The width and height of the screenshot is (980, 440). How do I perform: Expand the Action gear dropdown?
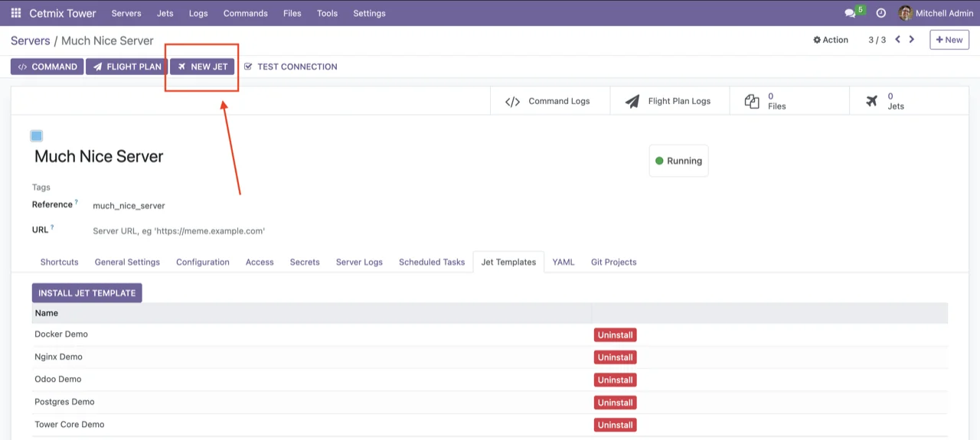831,40
